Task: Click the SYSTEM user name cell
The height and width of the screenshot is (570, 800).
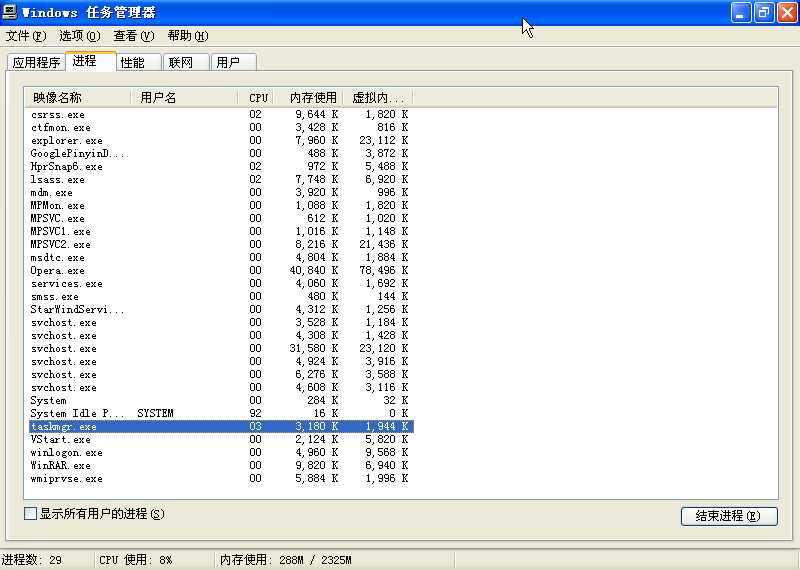Action: 155,413
